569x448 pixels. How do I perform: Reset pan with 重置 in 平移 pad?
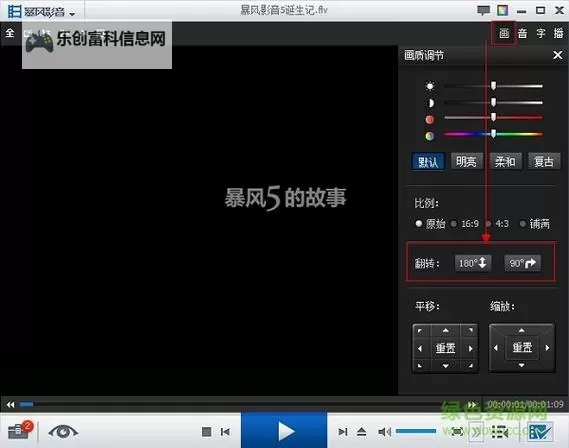tap(445, 349)
